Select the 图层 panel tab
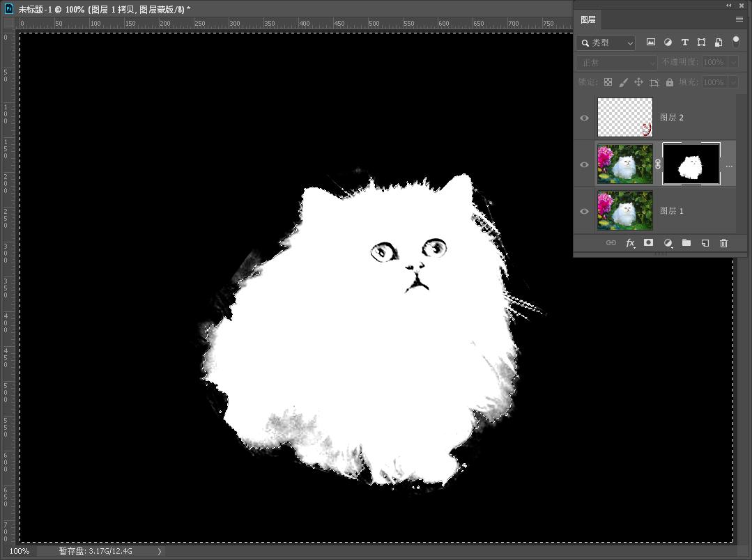Image resolution: width=752 pixels, height=560 pixels. pyautogui.click(x=588, y=20)
